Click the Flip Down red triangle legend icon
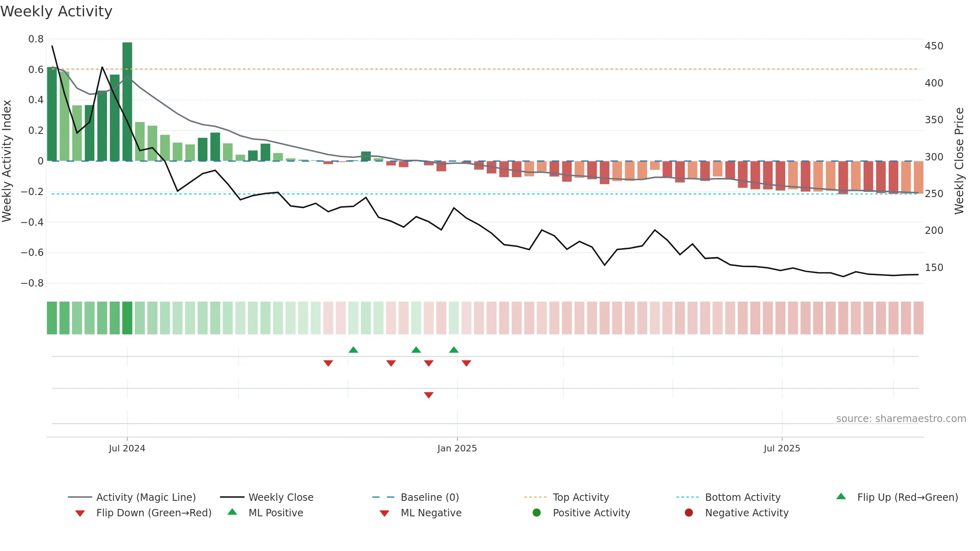The height and width of the screenshot is (551, 980). (x=80, y=513)
